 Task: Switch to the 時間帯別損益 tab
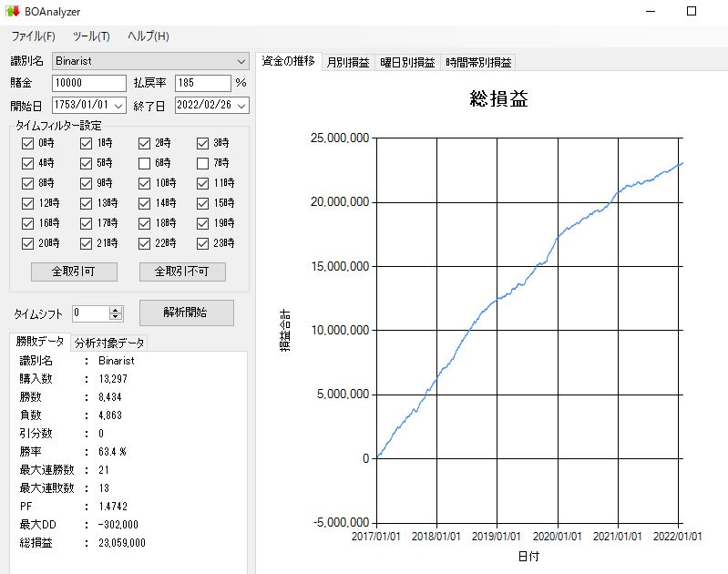pos(478,62)
